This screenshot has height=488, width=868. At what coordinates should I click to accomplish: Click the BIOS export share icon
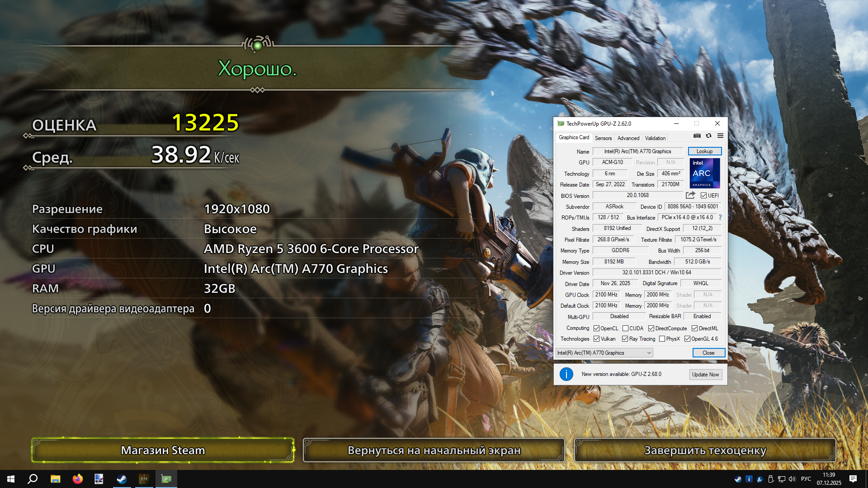(x=690, y=195)
